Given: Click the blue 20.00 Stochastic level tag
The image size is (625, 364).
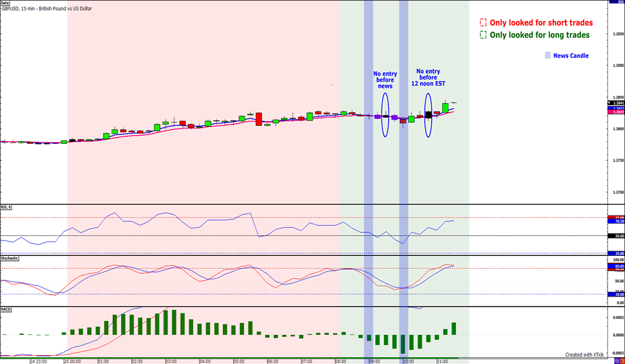Looking at the screenshot, I should tap(616, 294).
